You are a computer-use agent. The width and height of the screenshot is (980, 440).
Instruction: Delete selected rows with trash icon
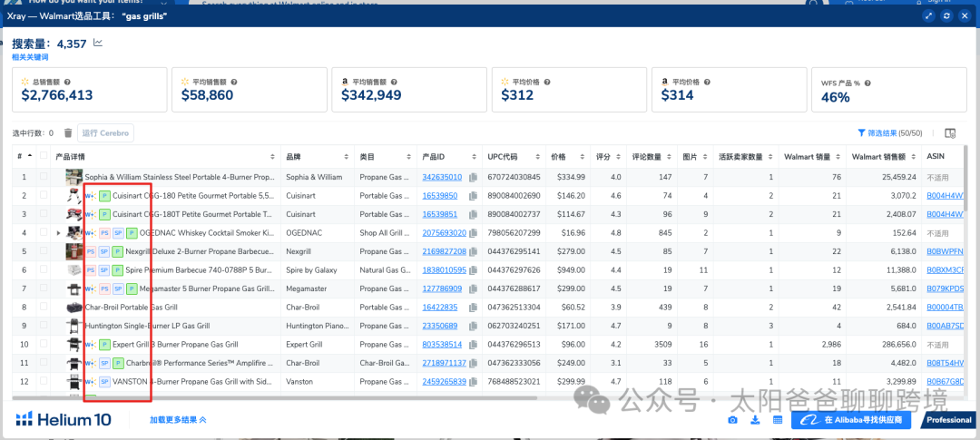pyautogui.click(x=68, y=133)
